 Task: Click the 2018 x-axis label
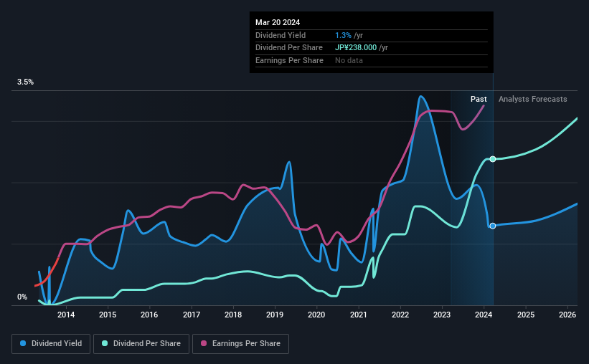tap(233, 315)
